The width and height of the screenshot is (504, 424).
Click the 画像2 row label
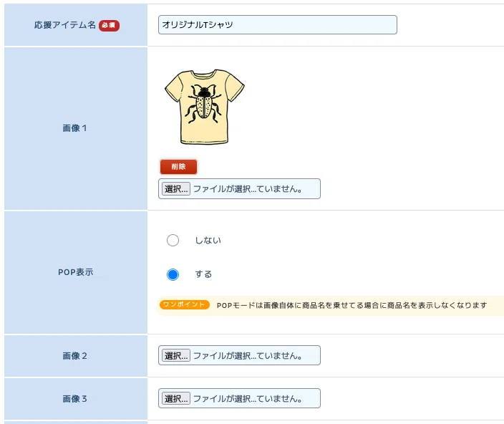(x=74, y=356)
